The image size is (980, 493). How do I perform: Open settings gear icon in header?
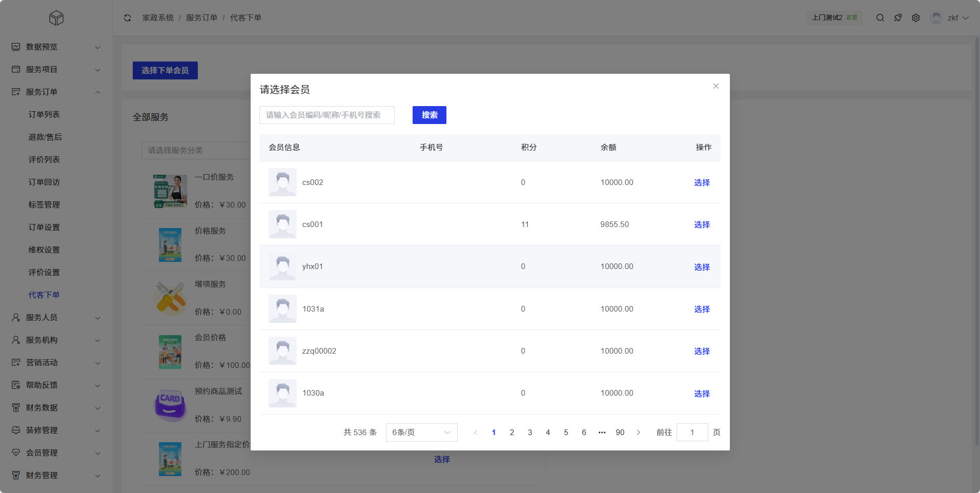point(916,18)
